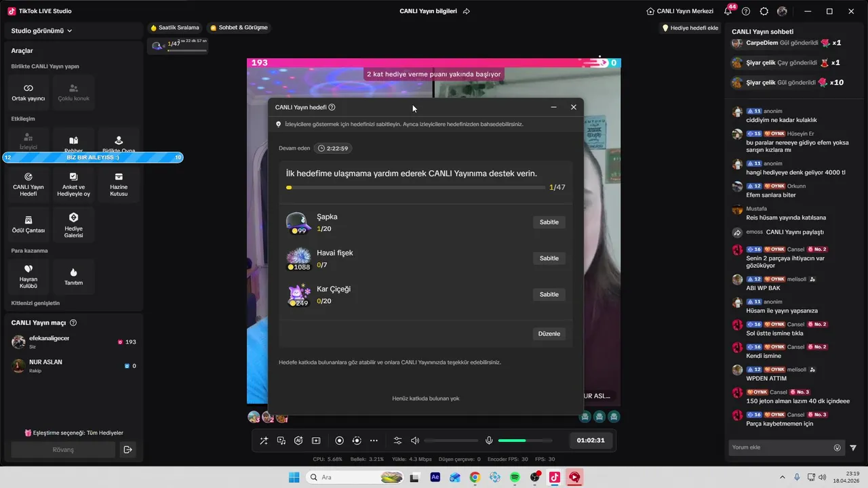Open more options ellipsis in bottom toolbar
Viewport: 868px width, 488px height.
coord(374,441)
